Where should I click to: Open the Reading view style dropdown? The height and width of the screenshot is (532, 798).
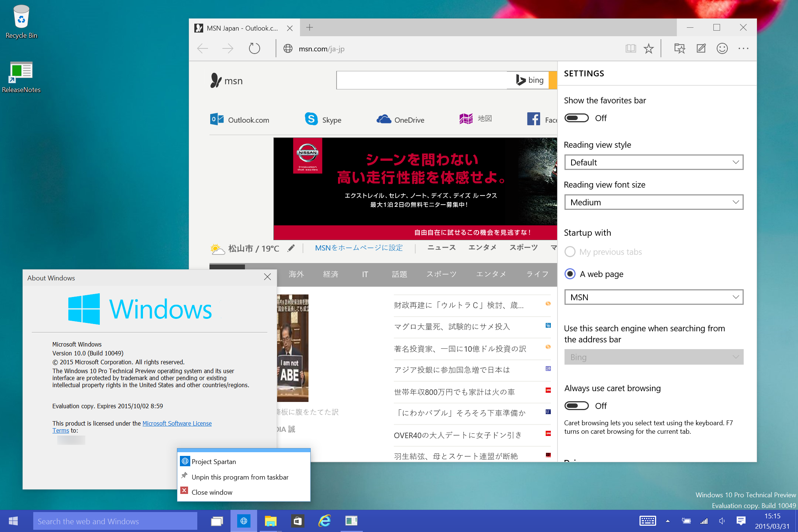653,162
